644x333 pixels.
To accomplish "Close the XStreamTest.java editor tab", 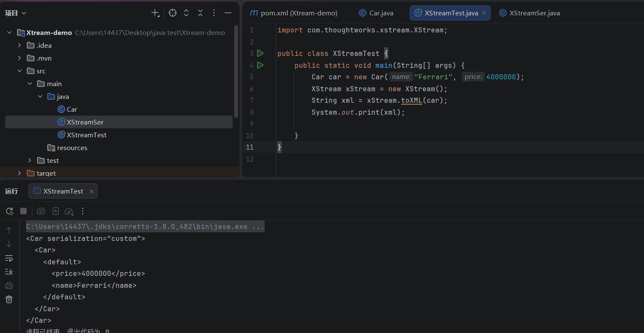I will 484,13.
